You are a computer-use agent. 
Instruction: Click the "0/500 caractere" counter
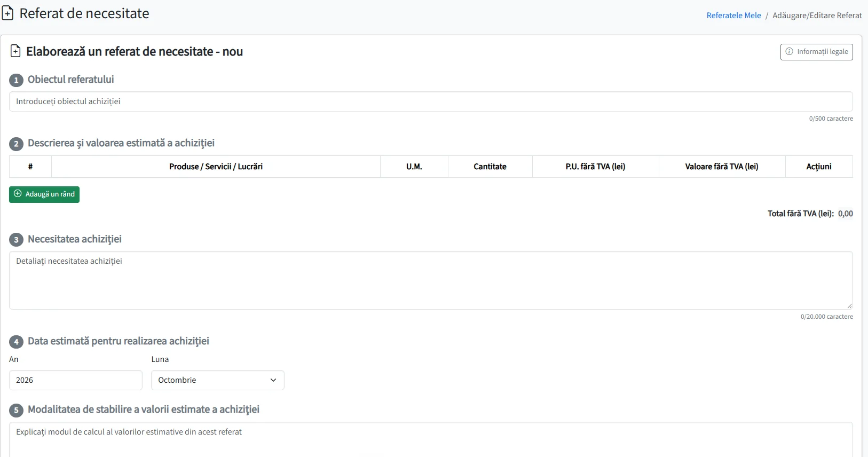(831, 119)
